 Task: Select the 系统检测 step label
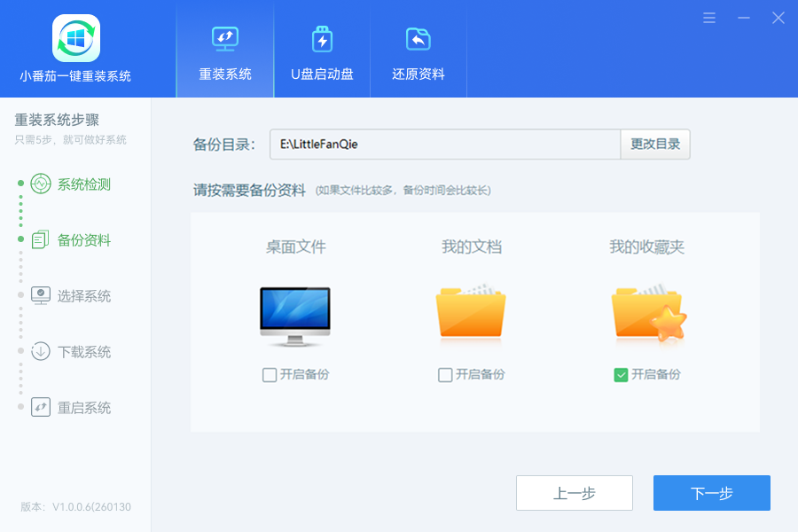tap(84, 184)
